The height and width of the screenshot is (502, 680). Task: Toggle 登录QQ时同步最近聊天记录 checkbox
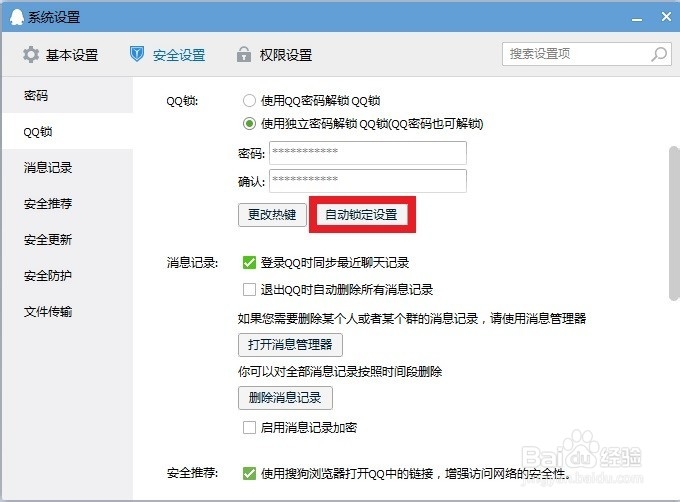[x=249, y=263]
